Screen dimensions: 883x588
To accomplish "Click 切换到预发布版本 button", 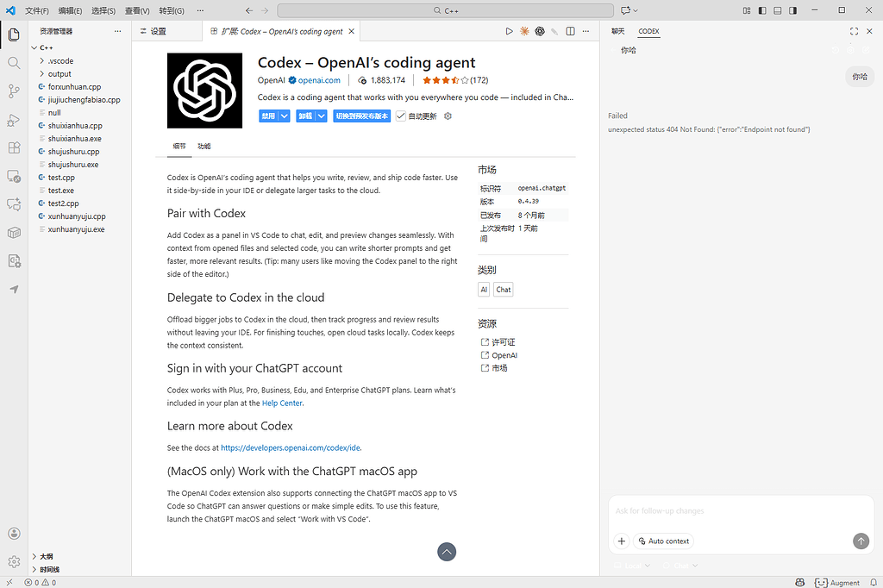I will point(361,116).
